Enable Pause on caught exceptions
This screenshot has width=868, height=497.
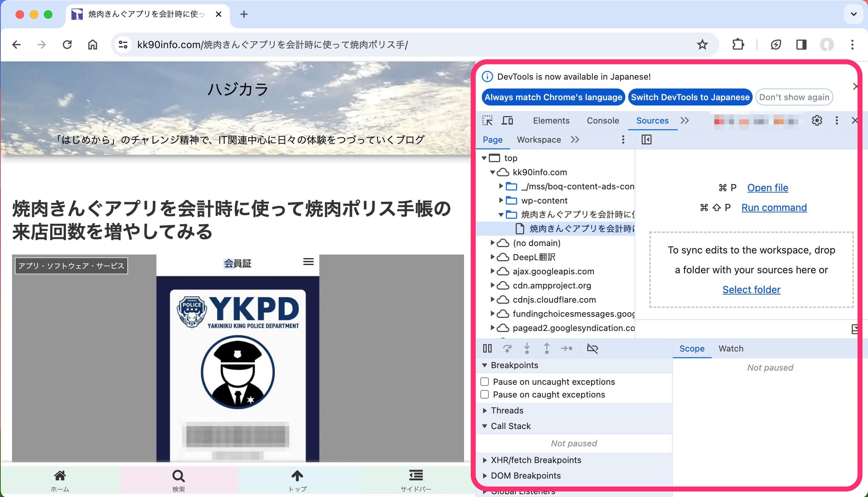(485, 394)
